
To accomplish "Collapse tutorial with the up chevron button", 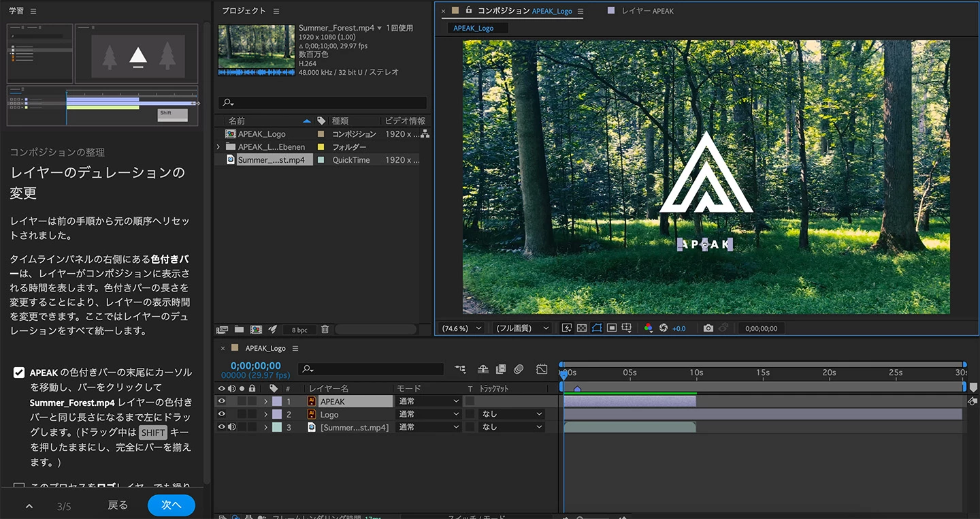I will pos(29,506).
